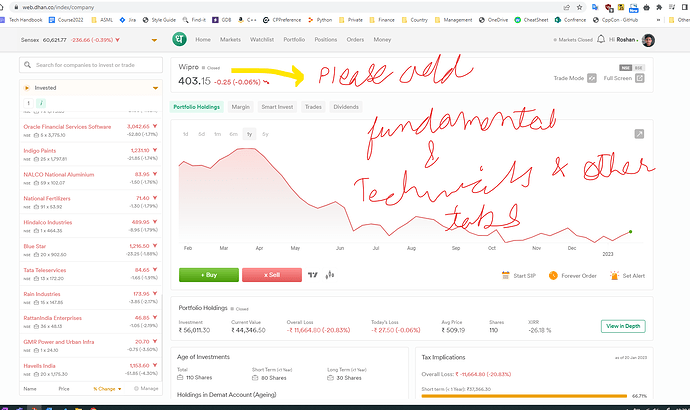Switch to watchlist page 1
Viewport: 690px width, 410px height.
click(28, 103)
